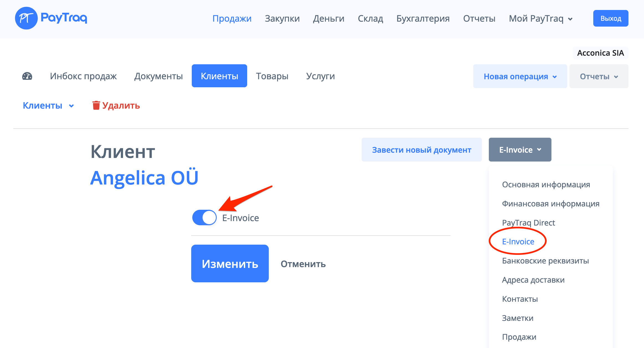
Task: Click the Angelica OÜ client name
Action: click(x=144, y=178)
